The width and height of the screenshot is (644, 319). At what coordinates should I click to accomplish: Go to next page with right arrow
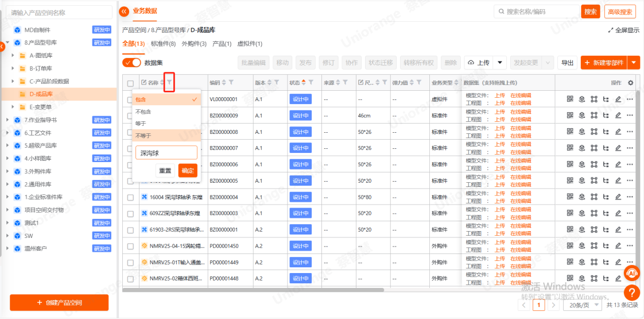(x=554, y=305)
